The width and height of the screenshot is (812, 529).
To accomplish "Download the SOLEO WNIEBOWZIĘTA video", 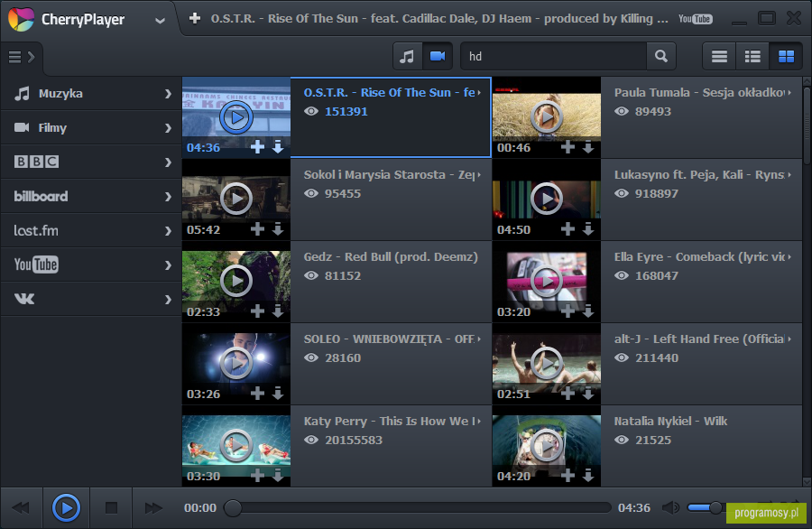I will (278, 394).
